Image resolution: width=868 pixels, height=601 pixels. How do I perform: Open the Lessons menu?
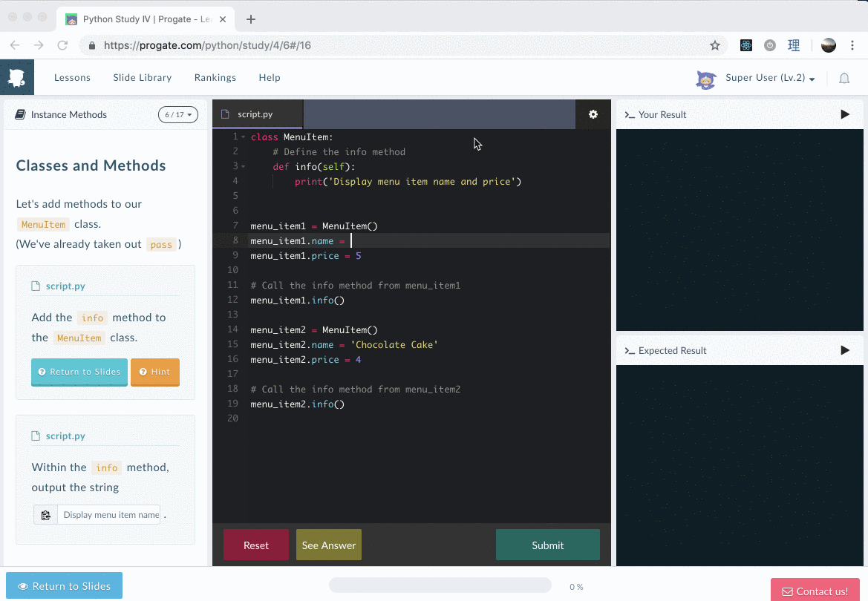(72, 77)
